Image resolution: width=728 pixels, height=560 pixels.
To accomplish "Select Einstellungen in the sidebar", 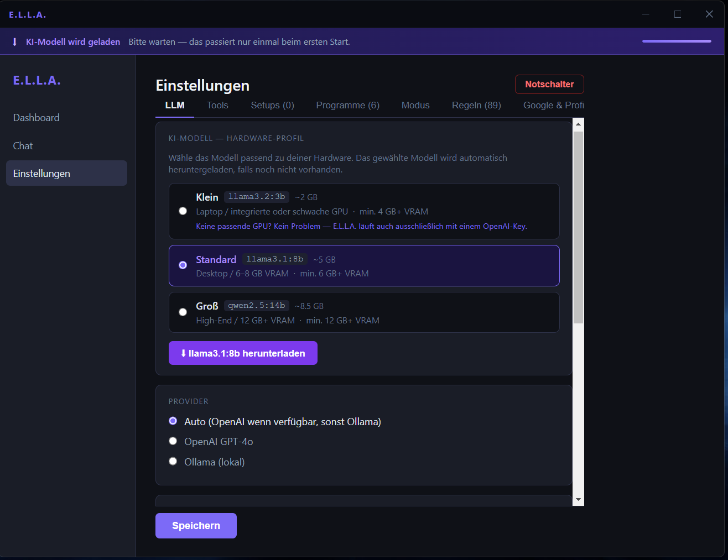I will [x=66, y=174].
